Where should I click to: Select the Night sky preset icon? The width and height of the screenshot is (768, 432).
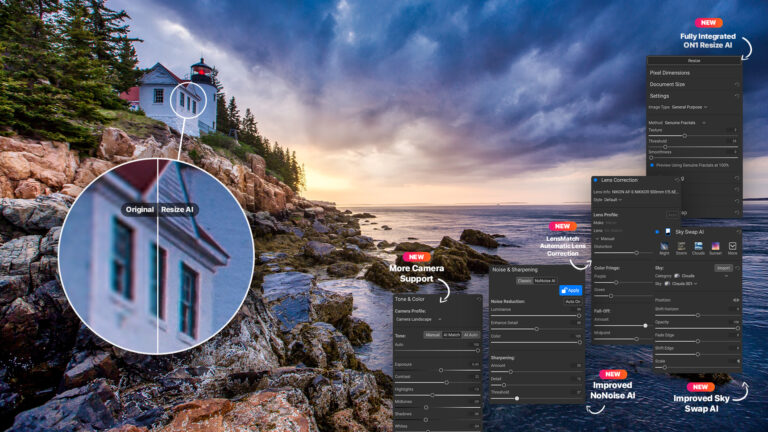(x=664, y=246)
